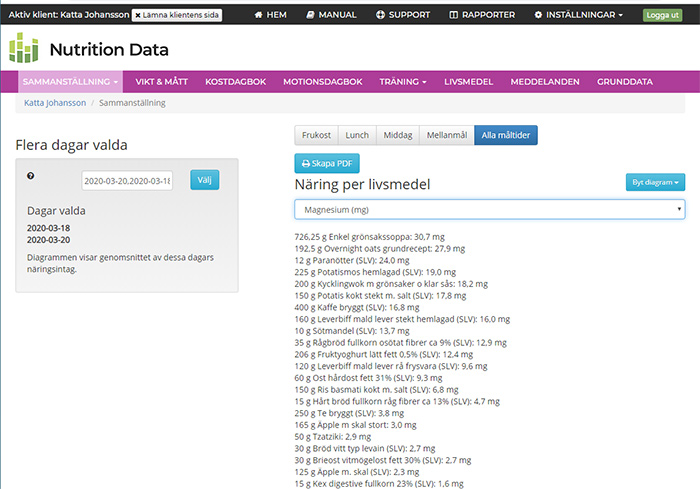This screenshot has height=489, width=700.
Task: Toggle the Alla måltider filter
Action: 507,135
